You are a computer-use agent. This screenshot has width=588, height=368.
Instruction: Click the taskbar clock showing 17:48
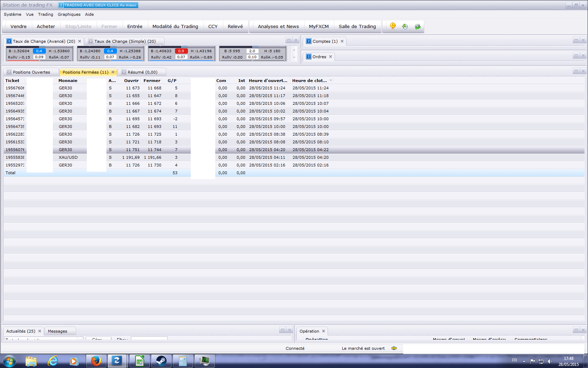click(x=569, y=359)
